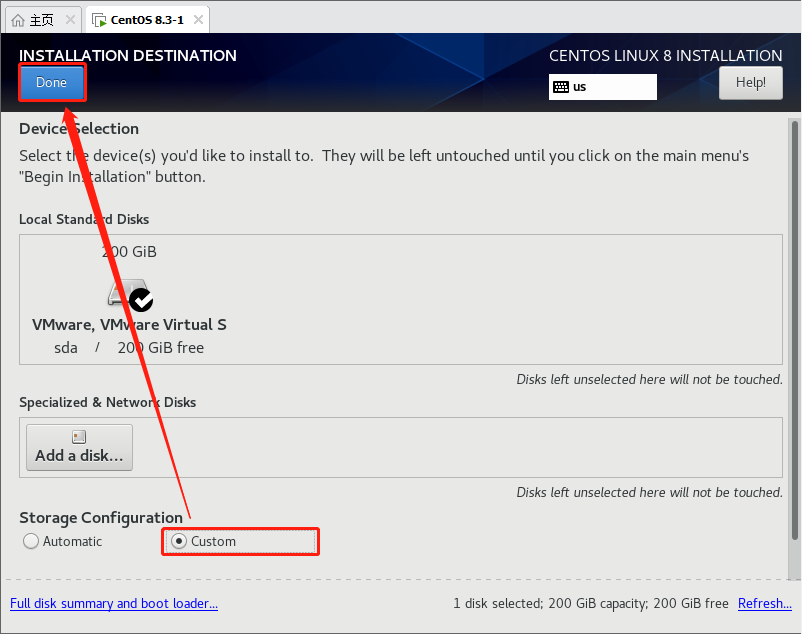802x634 pixels.
Task: Close the CentOS 8.3-1 tab
Action: click(x=198, y=20)
